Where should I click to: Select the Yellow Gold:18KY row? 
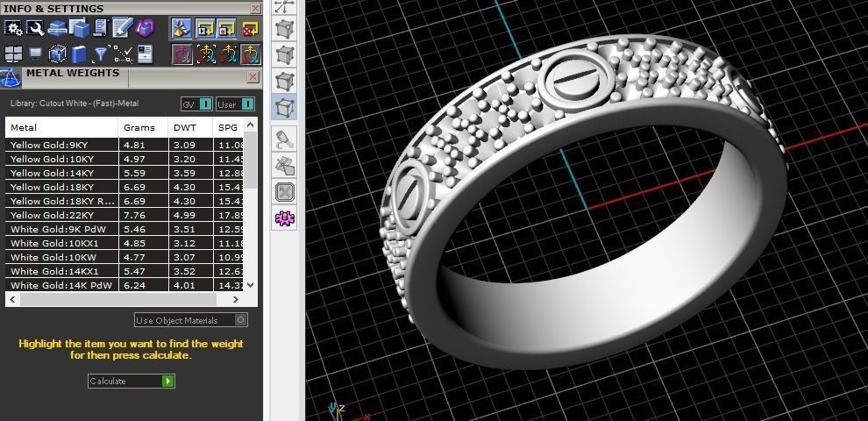pyautogui.click(x=125, y=187)
